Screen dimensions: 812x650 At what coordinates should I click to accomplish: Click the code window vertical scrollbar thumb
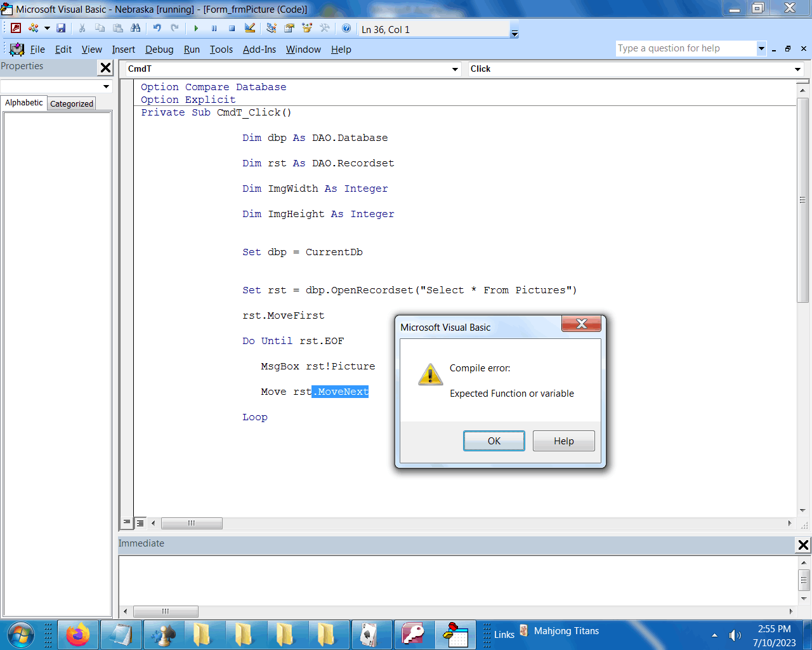point(802,200)
